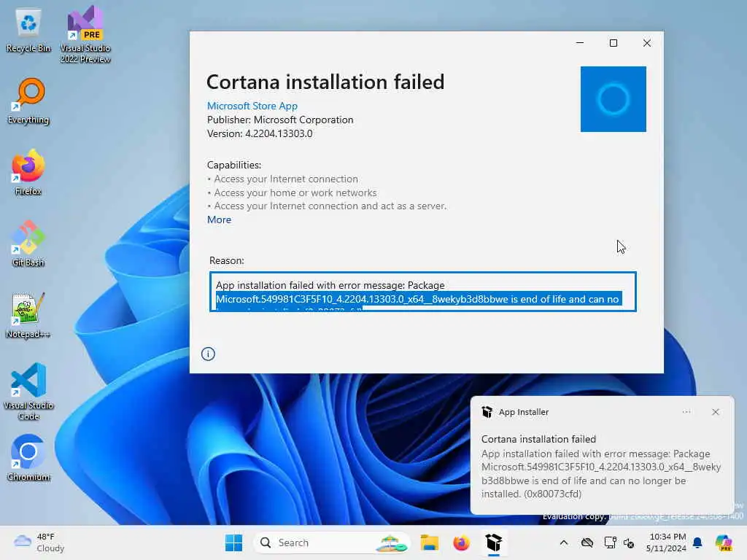
Task: Click the highlighted package name error line
Action: [x=417, y=299]
